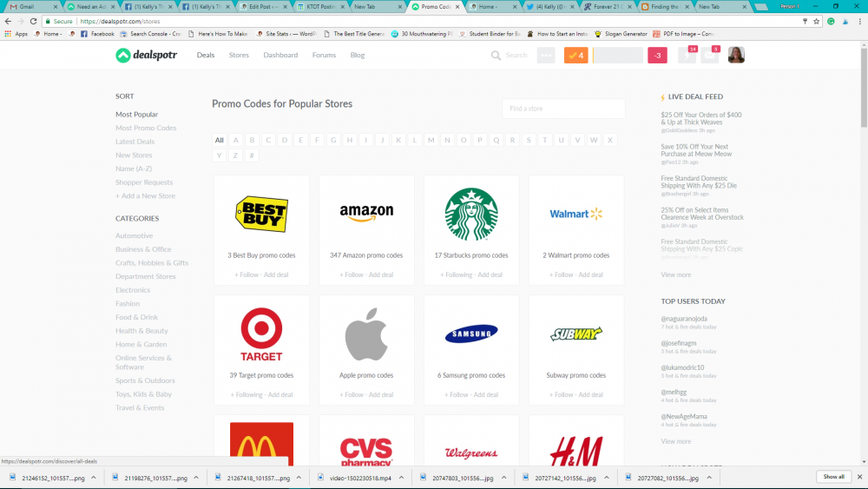
Task: Click the Samsung store logo
Action: [x=471, y=334]
